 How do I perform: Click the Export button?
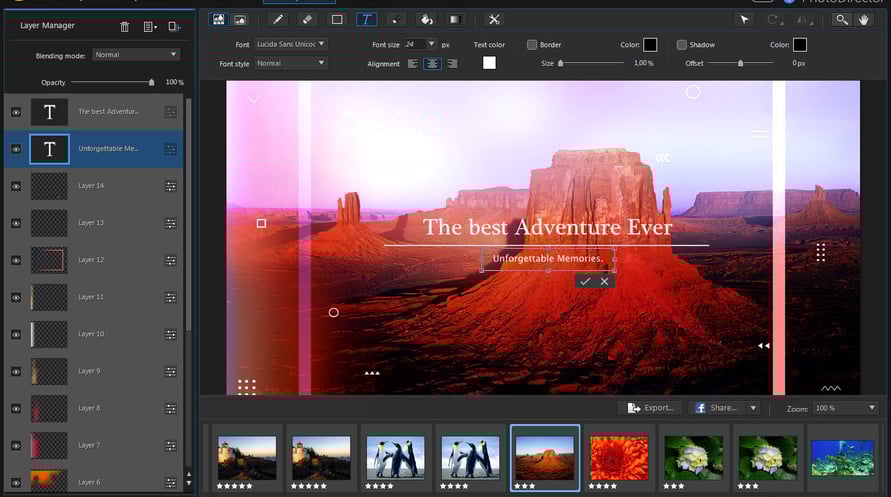click(x=651, y=408)
